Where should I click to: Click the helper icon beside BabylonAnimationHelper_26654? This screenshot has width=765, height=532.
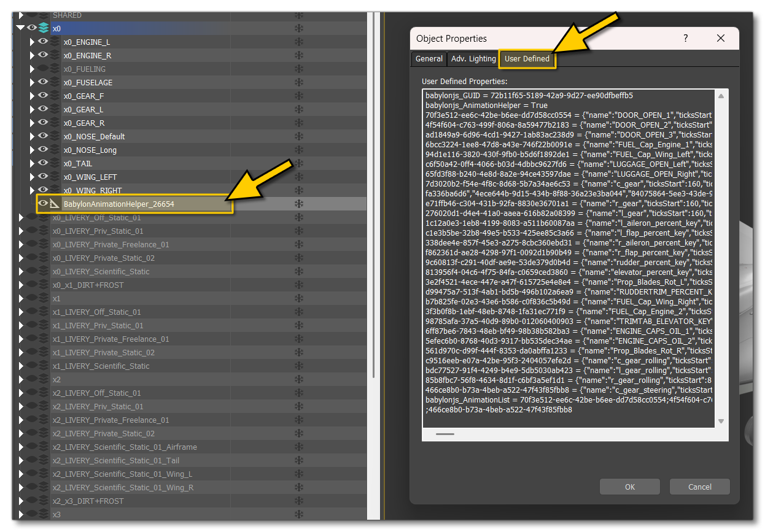53,204
